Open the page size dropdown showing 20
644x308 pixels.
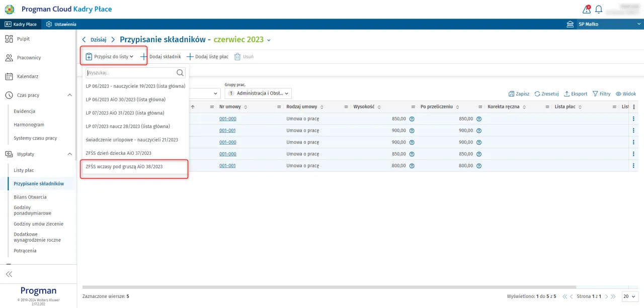[x=630, y=296]
